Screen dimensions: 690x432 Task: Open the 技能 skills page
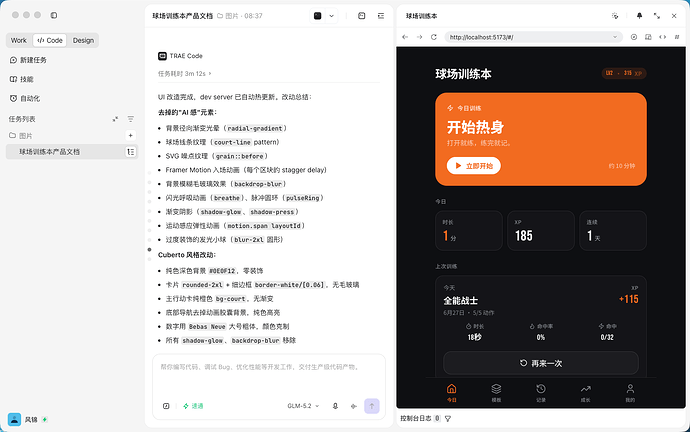pyautogui.click(x=22, y=79)
